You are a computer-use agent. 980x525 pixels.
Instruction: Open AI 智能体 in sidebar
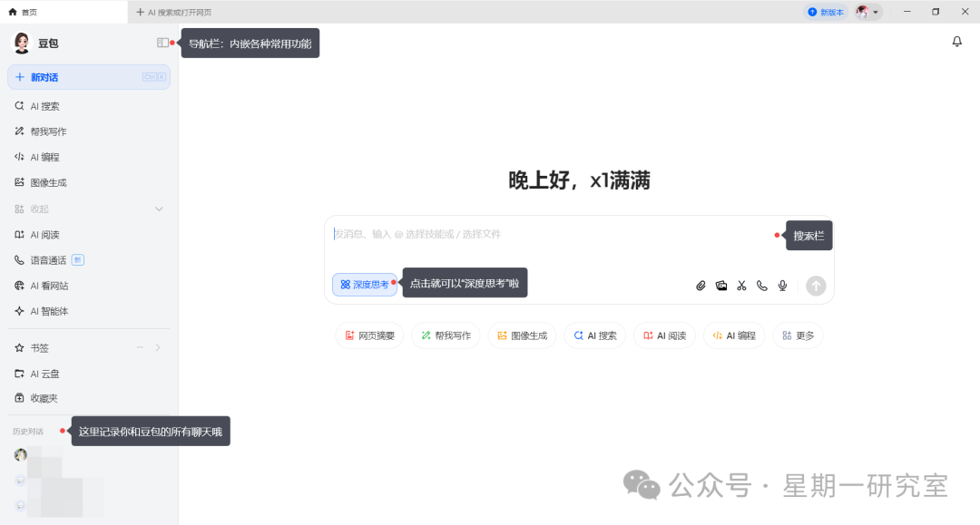click(x=89, y=312)
